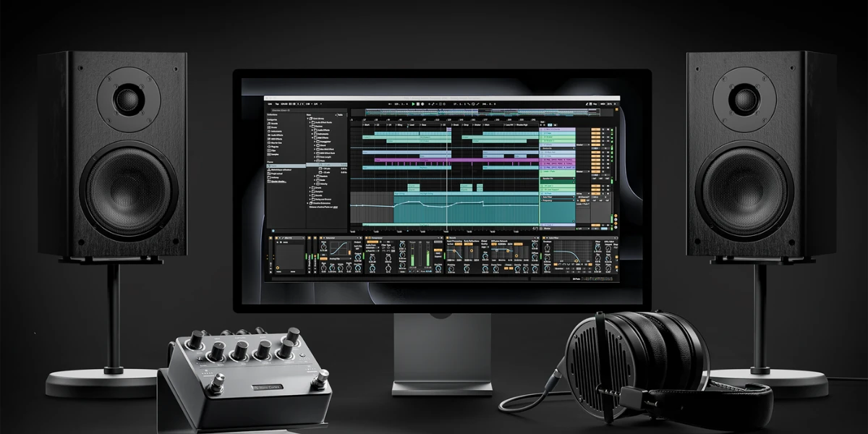The width and height of the screenshot is (868, 434).
Task: Expand the Arpeggiator folder
Action: point(315,142)
